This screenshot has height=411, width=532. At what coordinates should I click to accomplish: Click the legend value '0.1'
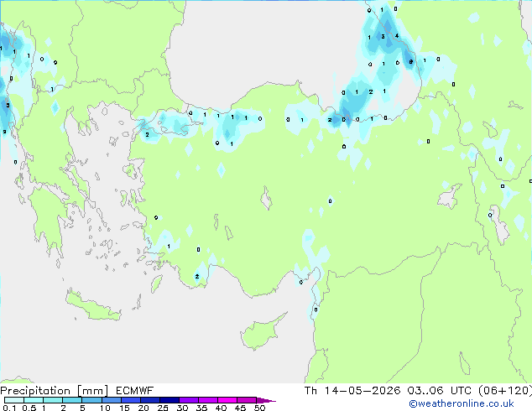tap(9, 408)
